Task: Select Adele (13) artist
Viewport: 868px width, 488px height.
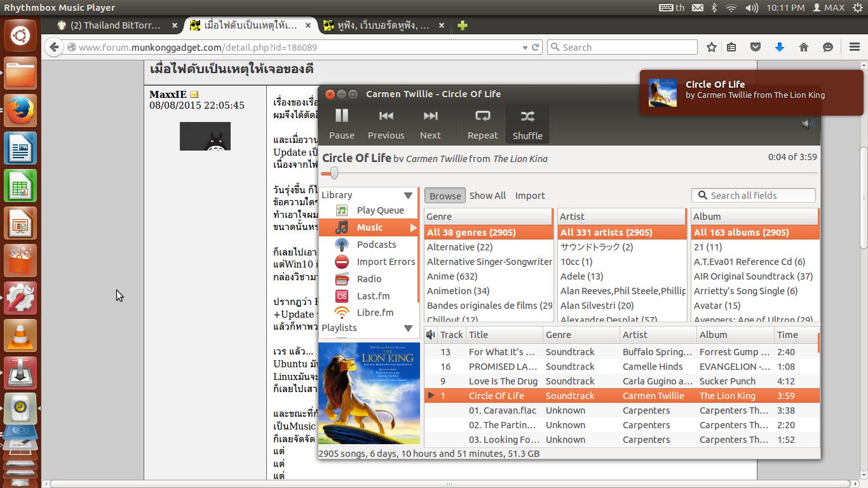Action: 621,276
